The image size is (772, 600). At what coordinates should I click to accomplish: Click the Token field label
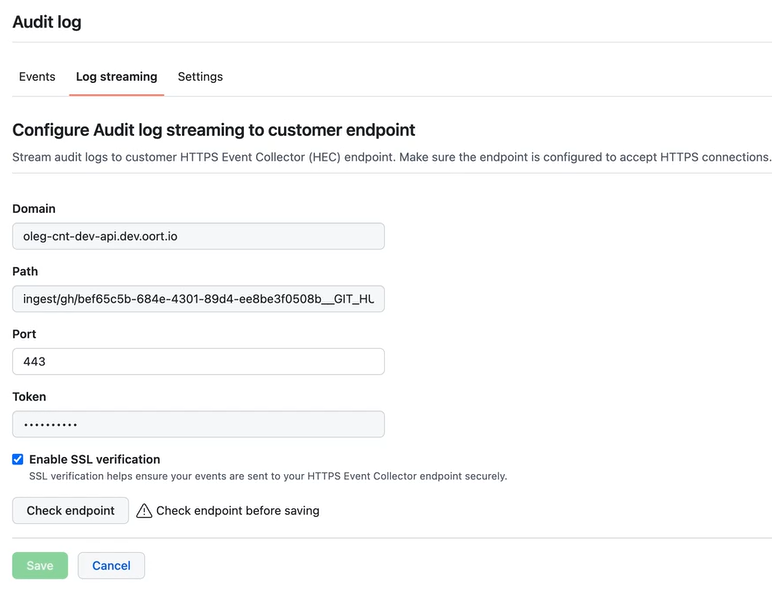point(29,397)
